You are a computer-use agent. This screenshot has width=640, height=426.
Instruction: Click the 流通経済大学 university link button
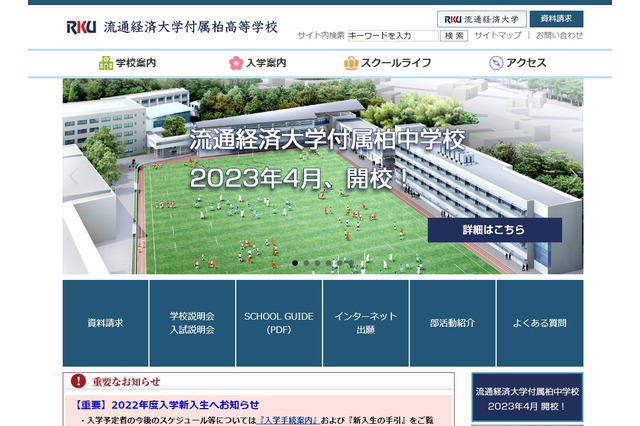pos(482,19)
